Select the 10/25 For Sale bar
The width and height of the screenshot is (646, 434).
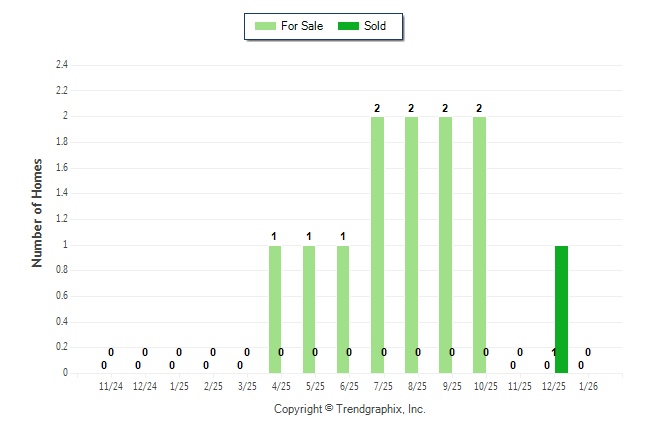point(479,245)
